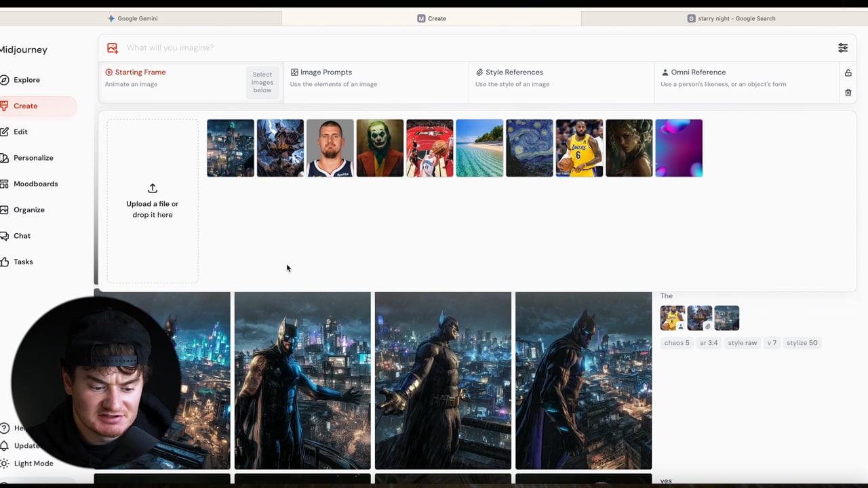Viewport: 868px width, 488px height.
Task: Click the upload arrow icon in drop zone
Action: (153, 188)
